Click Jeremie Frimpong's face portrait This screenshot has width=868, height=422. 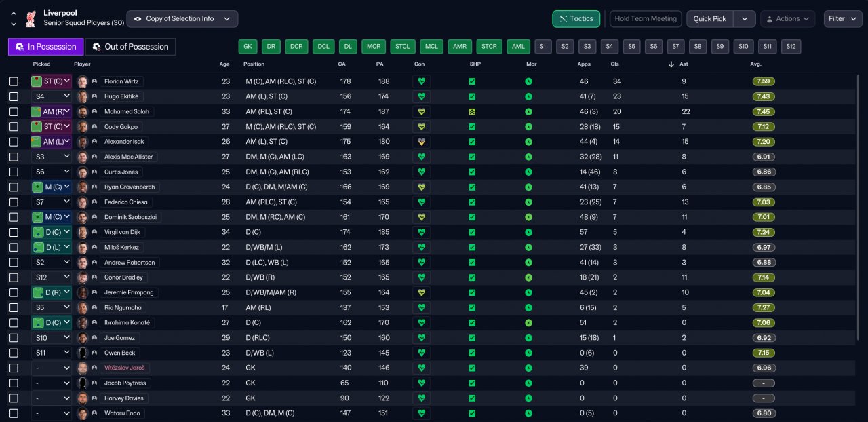pos(83,292)
